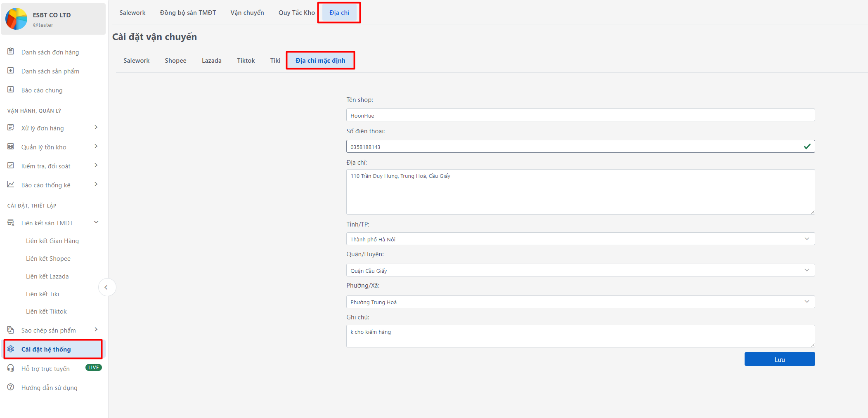Open the Tỉnh/TP province dropdown

click(x=580, y=239)
